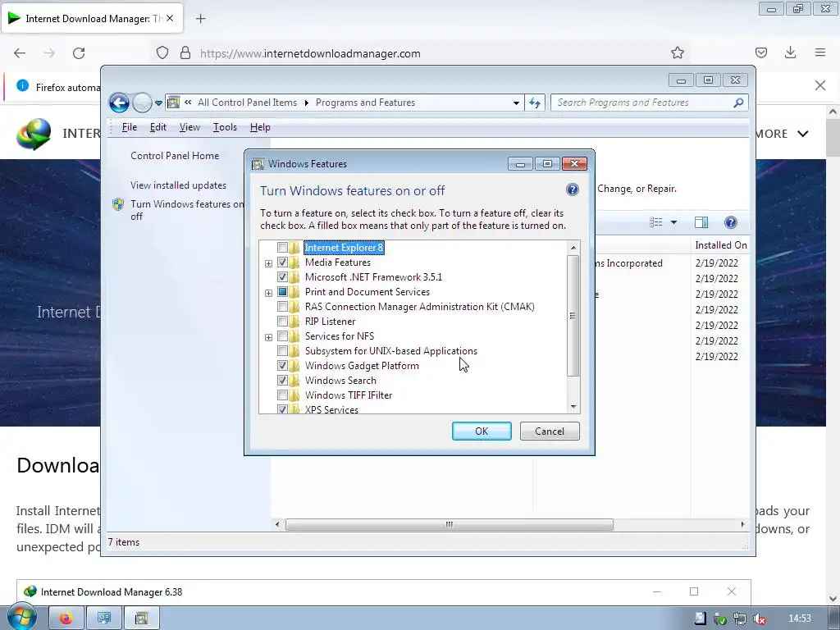The image size is (840, 630).
Task: Uncheck the Media Features checkbox
Action: (282, 262)
